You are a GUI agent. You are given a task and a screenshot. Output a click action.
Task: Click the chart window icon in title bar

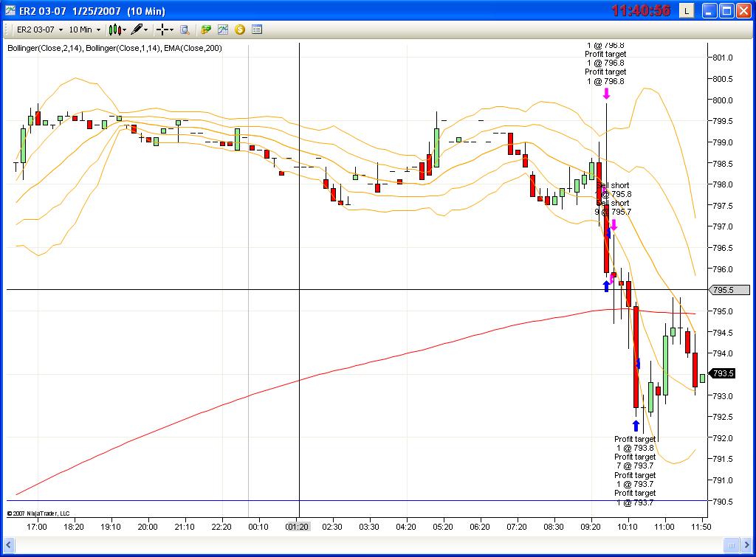[x=10, y=10]
